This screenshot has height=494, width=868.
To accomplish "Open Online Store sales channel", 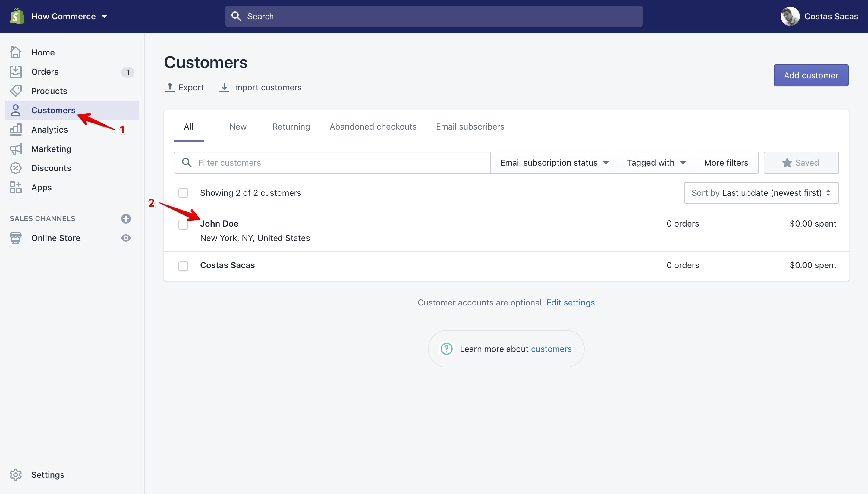I will point(56,238).
